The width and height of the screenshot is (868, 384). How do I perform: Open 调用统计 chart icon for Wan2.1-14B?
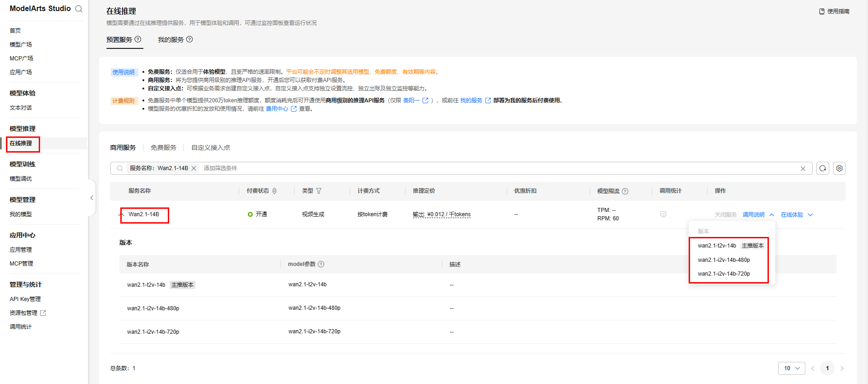(663, 214)
